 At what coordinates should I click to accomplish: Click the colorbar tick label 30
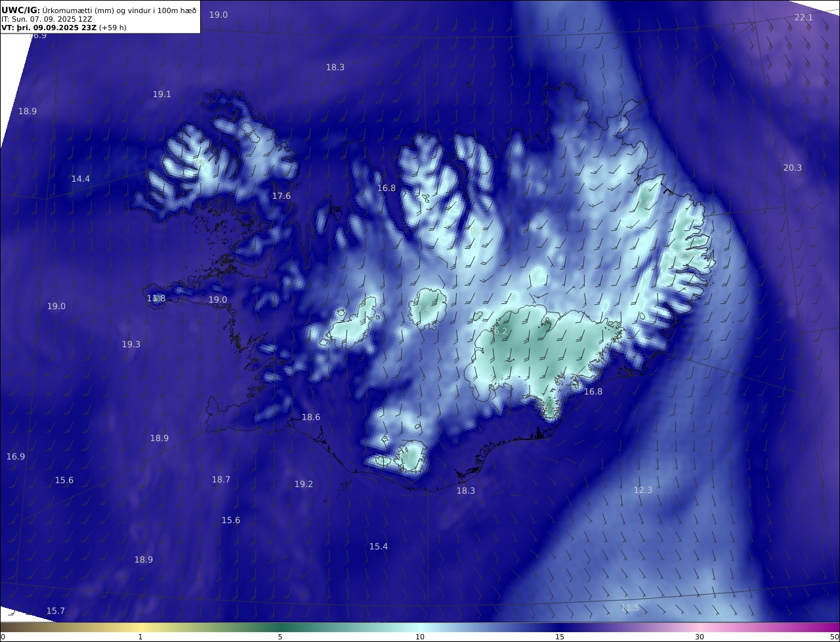click(x=700, y=637)
